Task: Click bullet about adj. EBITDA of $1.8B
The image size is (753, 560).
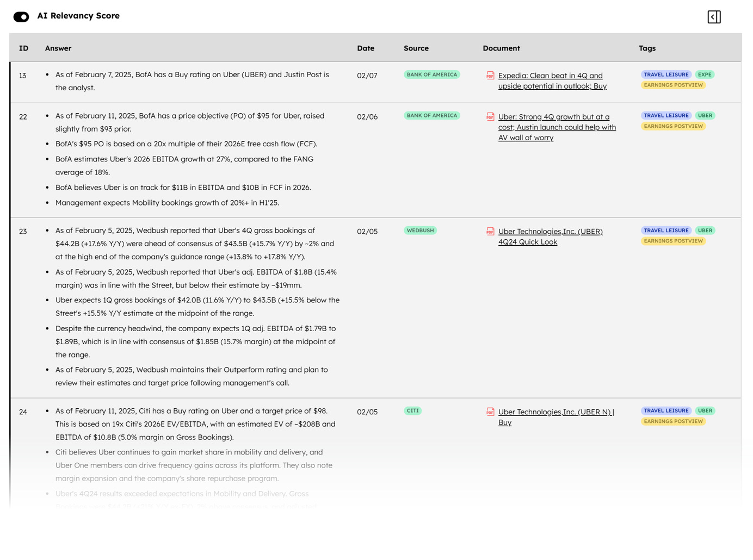Action: 196,278
